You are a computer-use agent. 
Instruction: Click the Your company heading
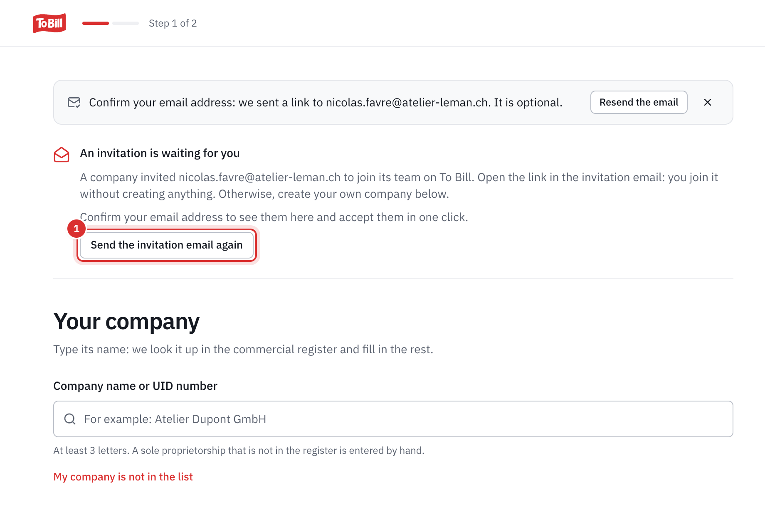tap(126, 321)
